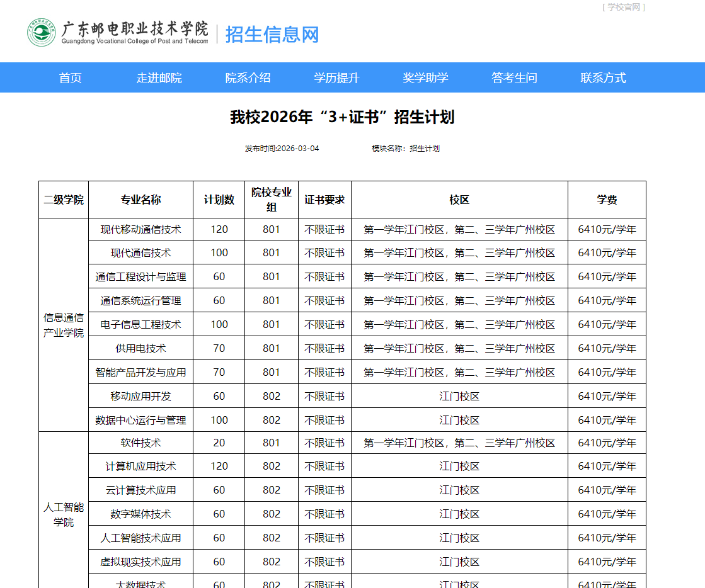Open the 奖学助学 section
The width and height of the screenshot is (705, 588).
pos(425,77)
